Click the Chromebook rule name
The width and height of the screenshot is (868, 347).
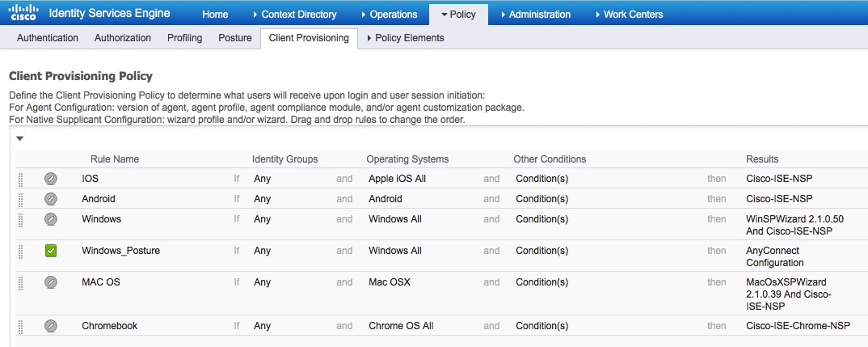tap(110, 326)
